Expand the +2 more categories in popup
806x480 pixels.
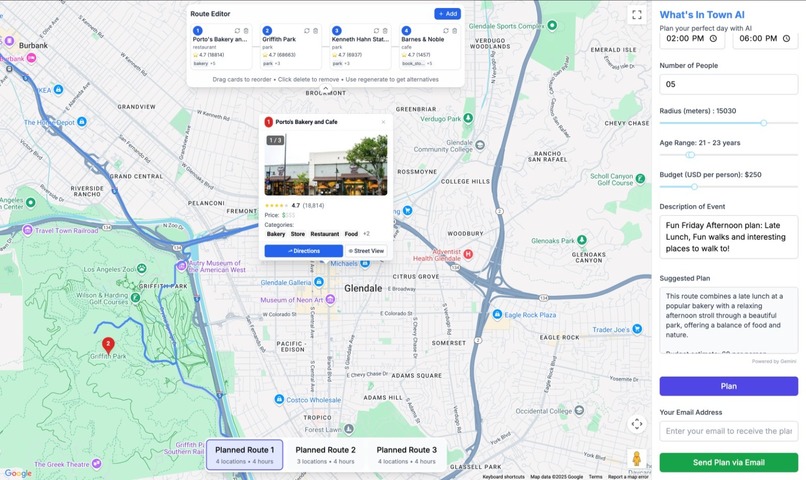coord(367,234)
